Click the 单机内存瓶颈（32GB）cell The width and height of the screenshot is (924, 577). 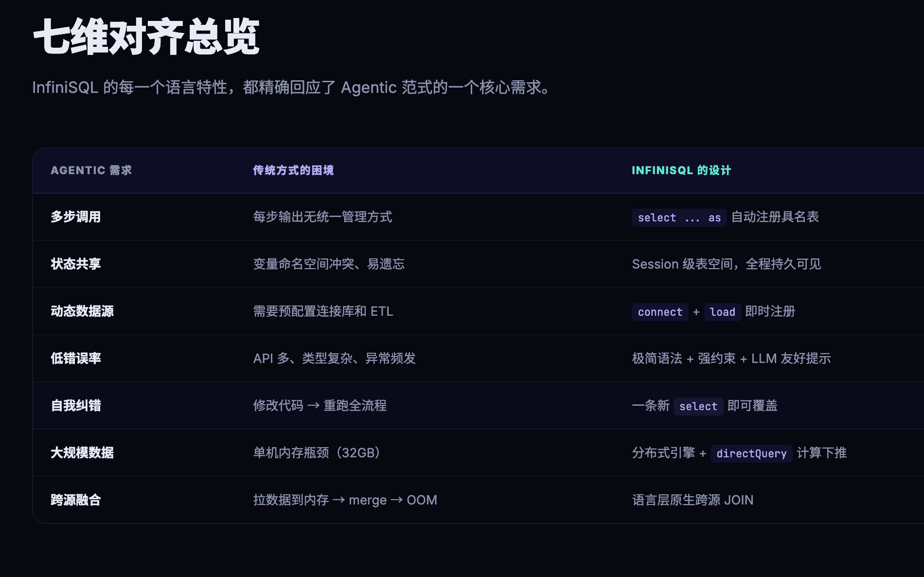coord(316,453)
